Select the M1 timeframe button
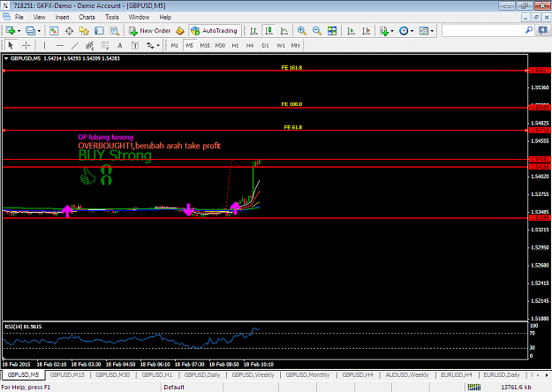Viewport: 552px width, 392px height. click(175, 45)
